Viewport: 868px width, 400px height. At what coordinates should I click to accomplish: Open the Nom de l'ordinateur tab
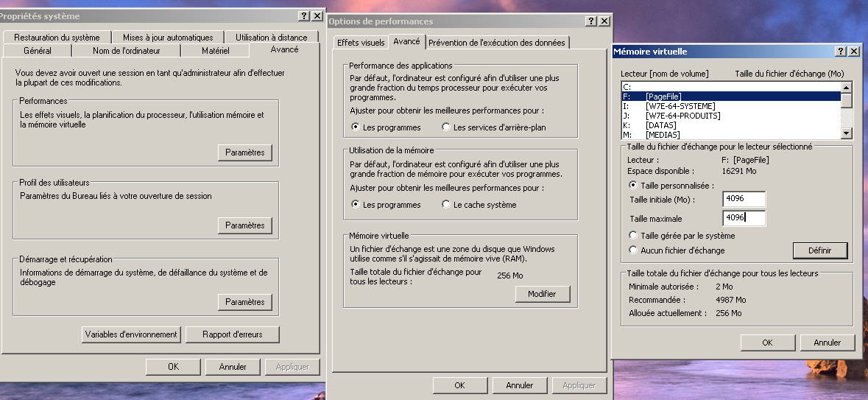click(126, 50)
